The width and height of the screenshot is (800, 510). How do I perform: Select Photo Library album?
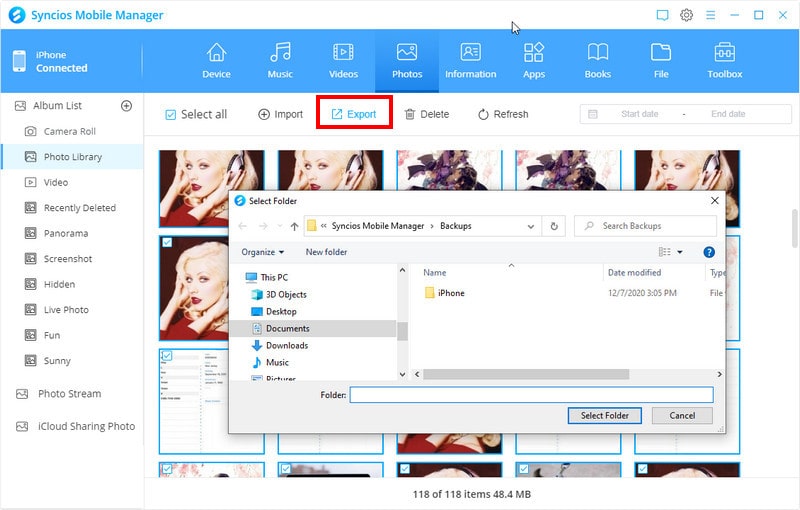click(72, 157)
